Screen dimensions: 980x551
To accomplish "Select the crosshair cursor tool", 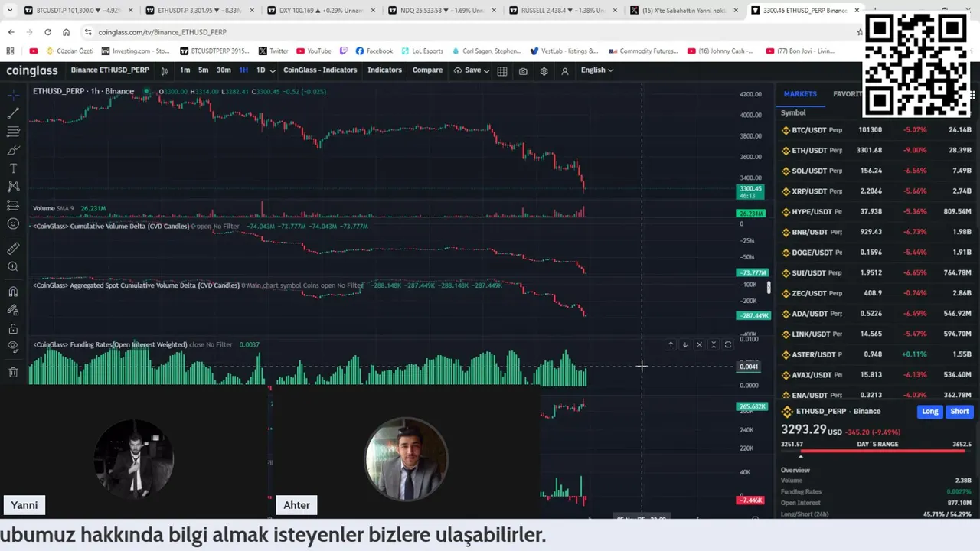I will [x=13, y=94].
